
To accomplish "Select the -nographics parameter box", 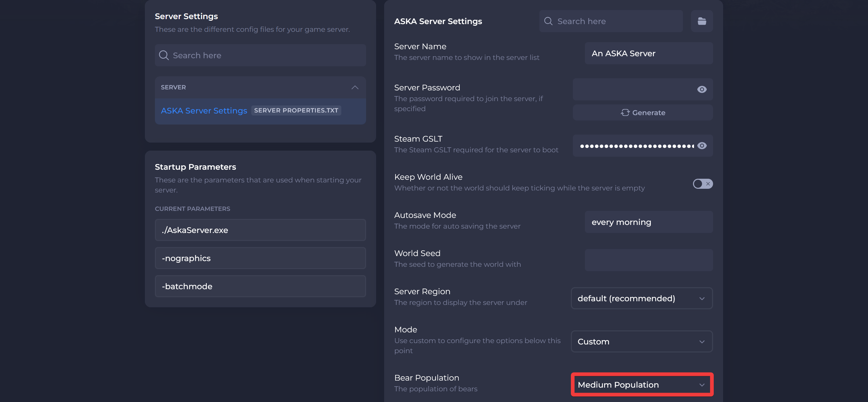I will point(260,258).
